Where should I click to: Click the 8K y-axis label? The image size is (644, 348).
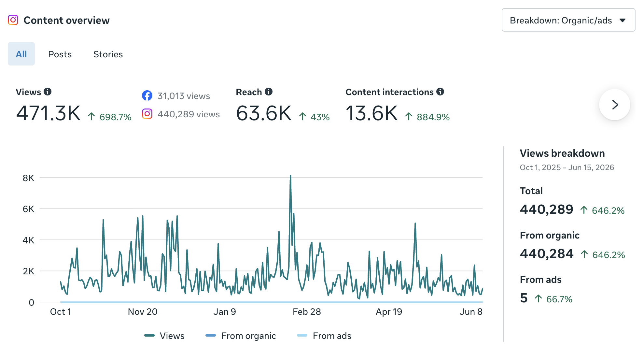tap(28, 178)
